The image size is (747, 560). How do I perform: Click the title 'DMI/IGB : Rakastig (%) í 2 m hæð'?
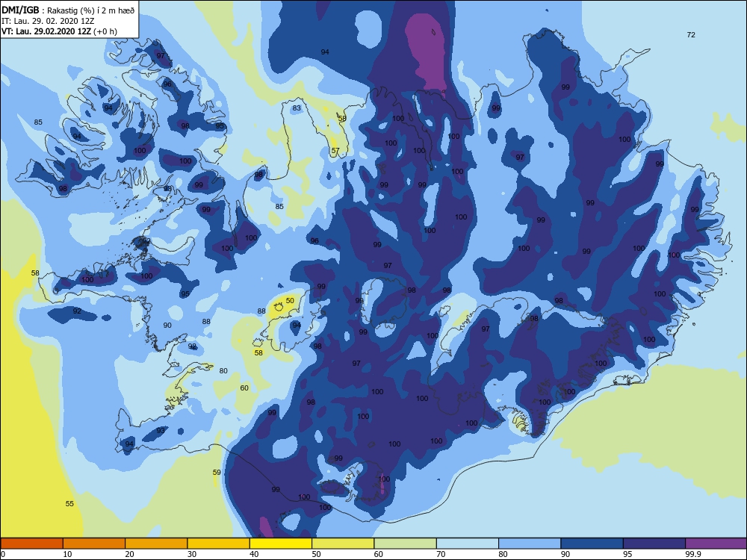[69, 10]
